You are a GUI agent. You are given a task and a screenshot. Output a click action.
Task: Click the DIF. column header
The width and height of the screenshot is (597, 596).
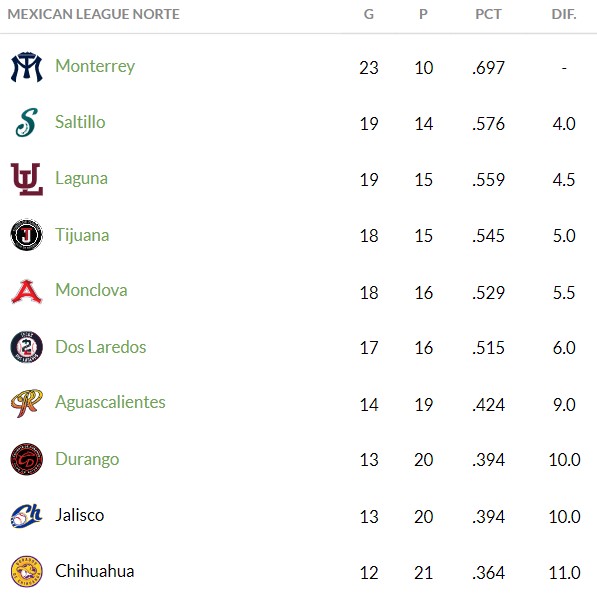[564, 14]
